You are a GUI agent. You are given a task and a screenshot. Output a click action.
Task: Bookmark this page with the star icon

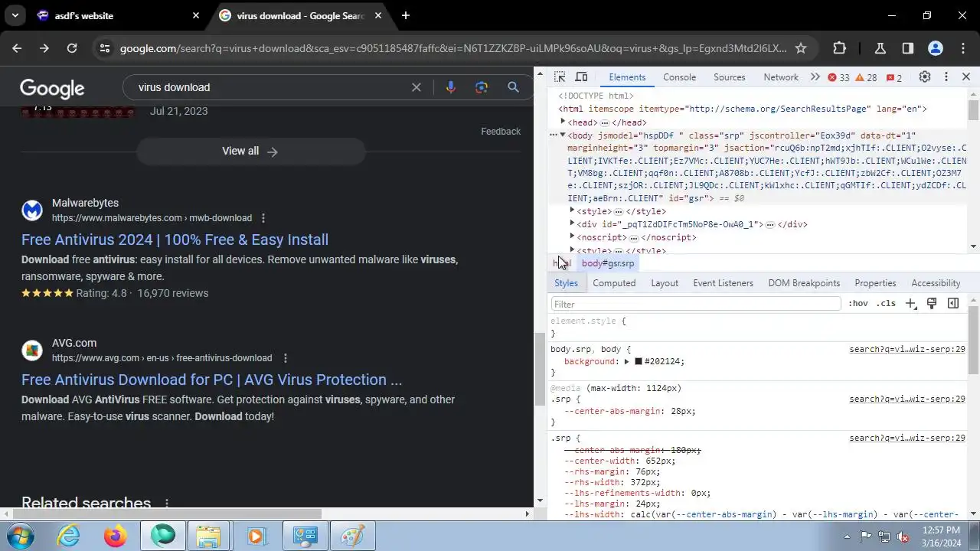pyautogui.click(x=801, y=48)
